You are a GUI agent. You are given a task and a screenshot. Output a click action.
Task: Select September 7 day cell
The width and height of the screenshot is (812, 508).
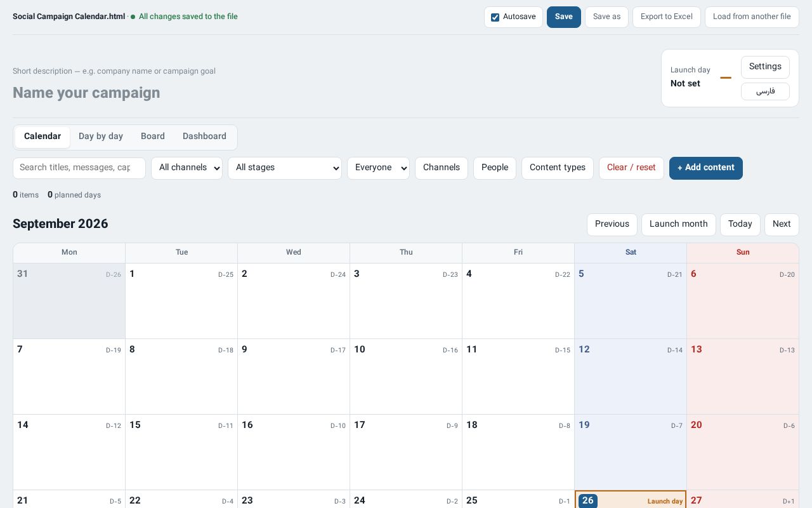tap(69, 377)
